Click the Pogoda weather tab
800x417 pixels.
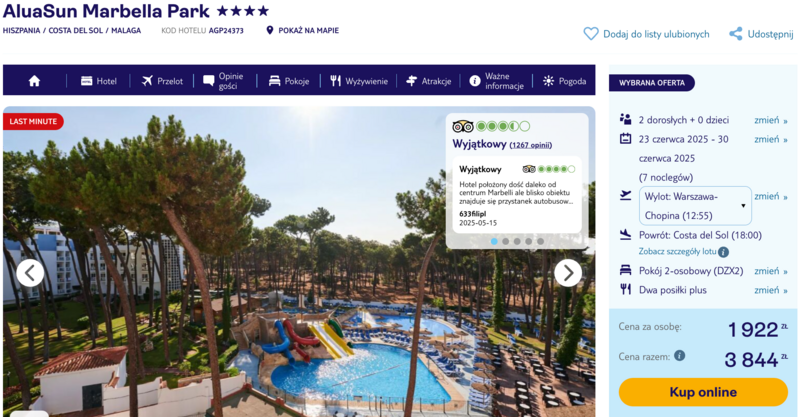click(x=564, y=81)
